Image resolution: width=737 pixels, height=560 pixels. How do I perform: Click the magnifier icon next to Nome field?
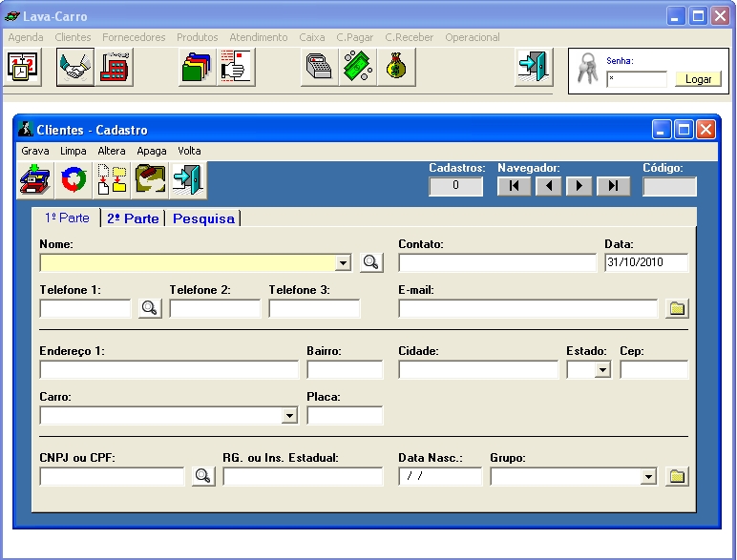(x=371, y=262)
